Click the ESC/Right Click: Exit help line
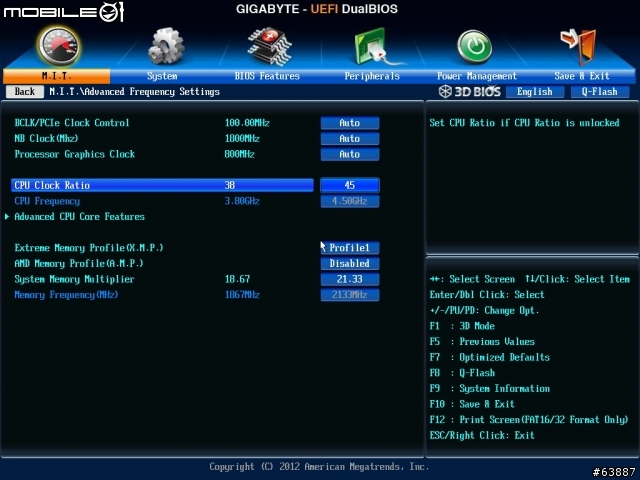The height and width of the screenshot is (480, 640). click(x=482, y=435)
